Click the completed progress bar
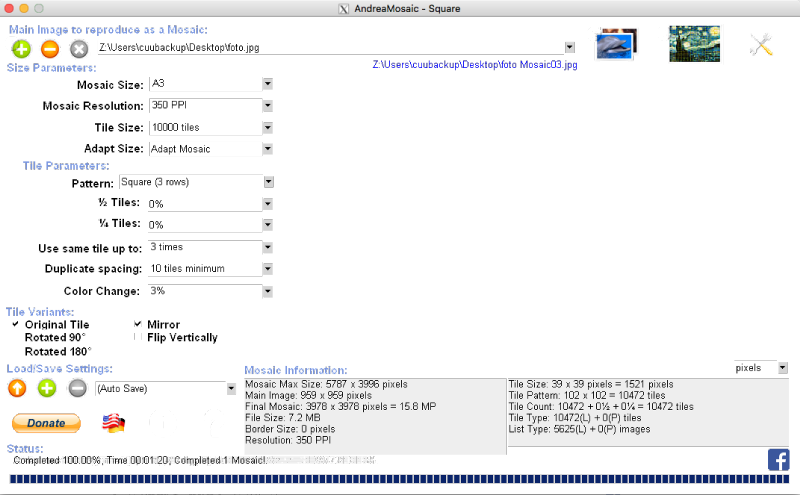The image size is (800, 495). (x=399, y=479)
